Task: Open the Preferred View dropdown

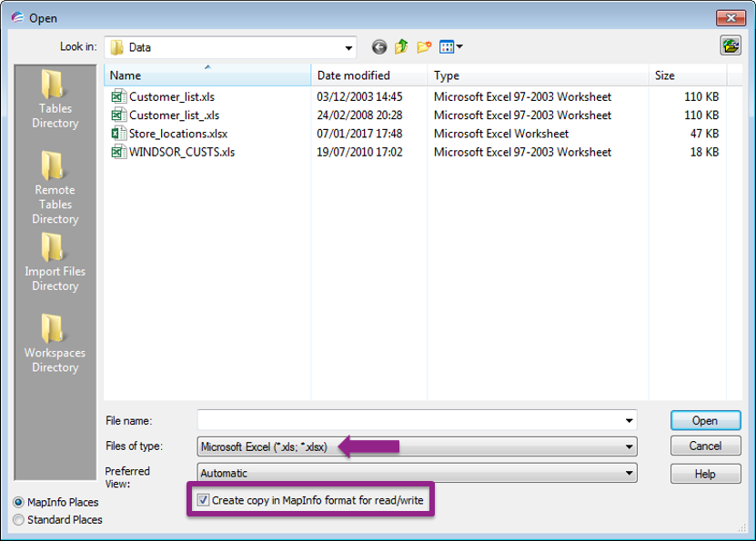Action: 629,474
